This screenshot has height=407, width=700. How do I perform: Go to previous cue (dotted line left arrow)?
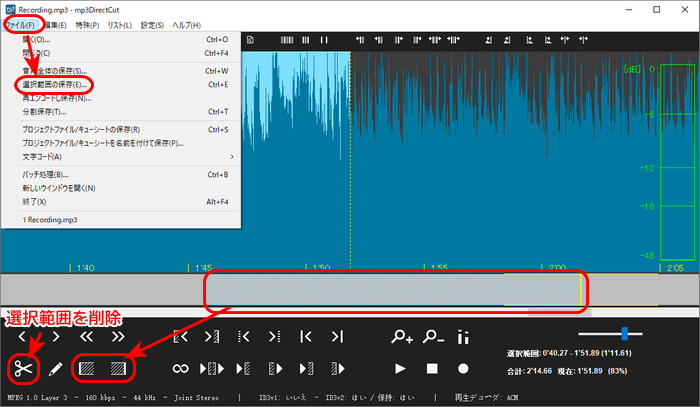click(244, 336)
